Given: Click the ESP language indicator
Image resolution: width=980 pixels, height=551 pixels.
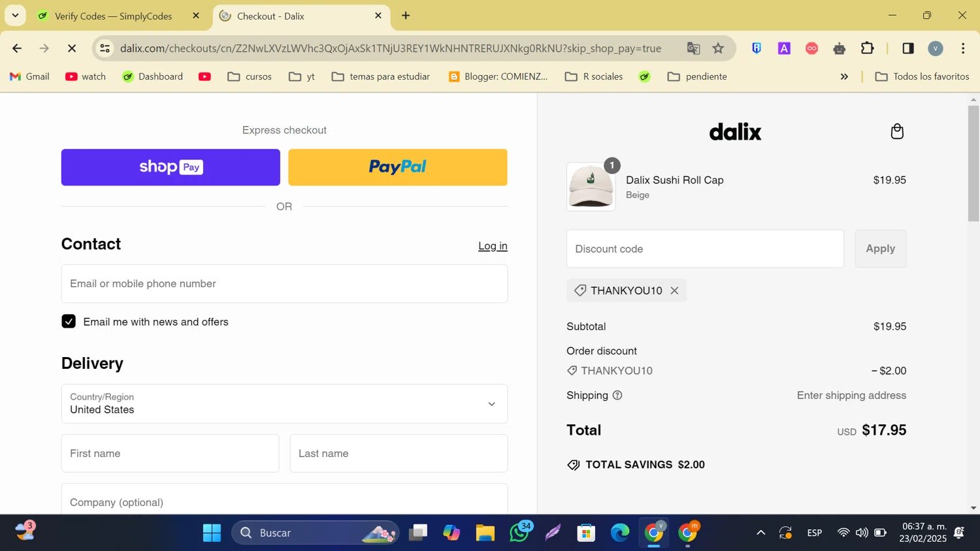Looking at the screenshot, I should 814,533.
